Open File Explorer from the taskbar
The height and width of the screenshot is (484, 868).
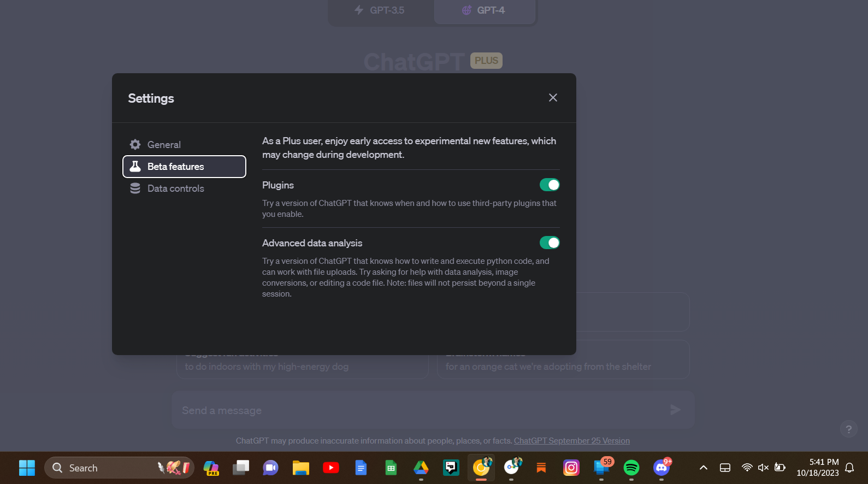click(x=301, y=468)
